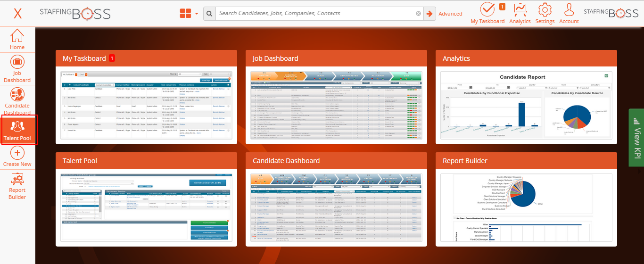This screenshot has width=644, height=264.
Task: Open the Talent Pool preview thumbnail
Action: (146, 207)
